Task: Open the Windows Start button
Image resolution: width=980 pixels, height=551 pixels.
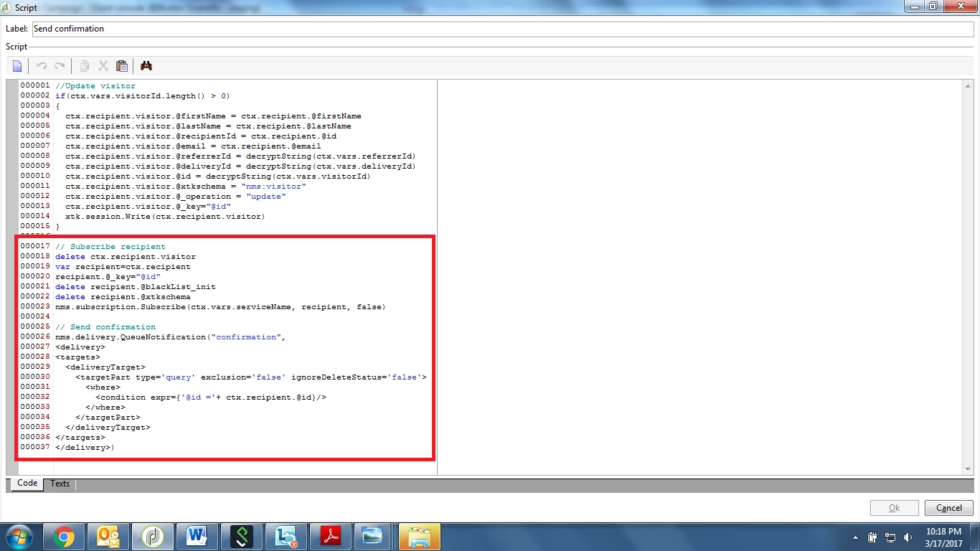Action: click(19, 537)
